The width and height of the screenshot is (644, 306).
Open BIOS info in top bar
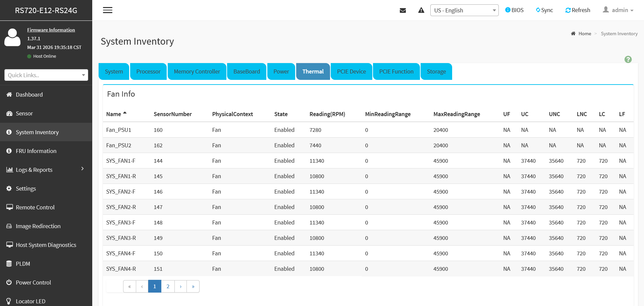click(x=515, y=10)
